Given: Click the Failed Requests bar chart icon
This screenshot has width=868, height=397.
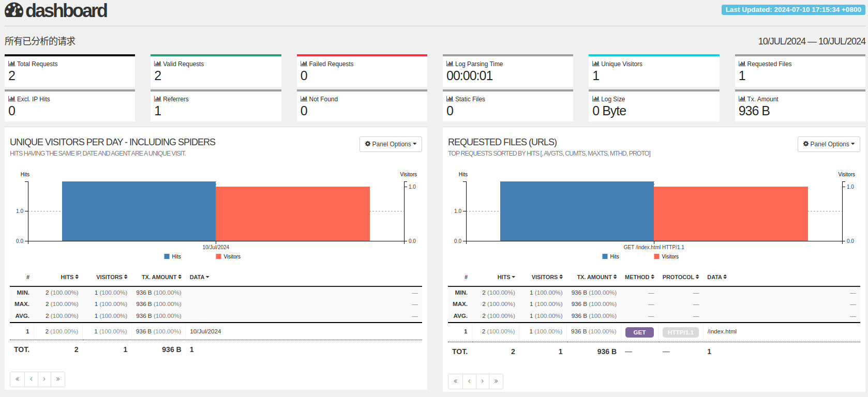Looking at the screenshot, I should pos(304,64).
